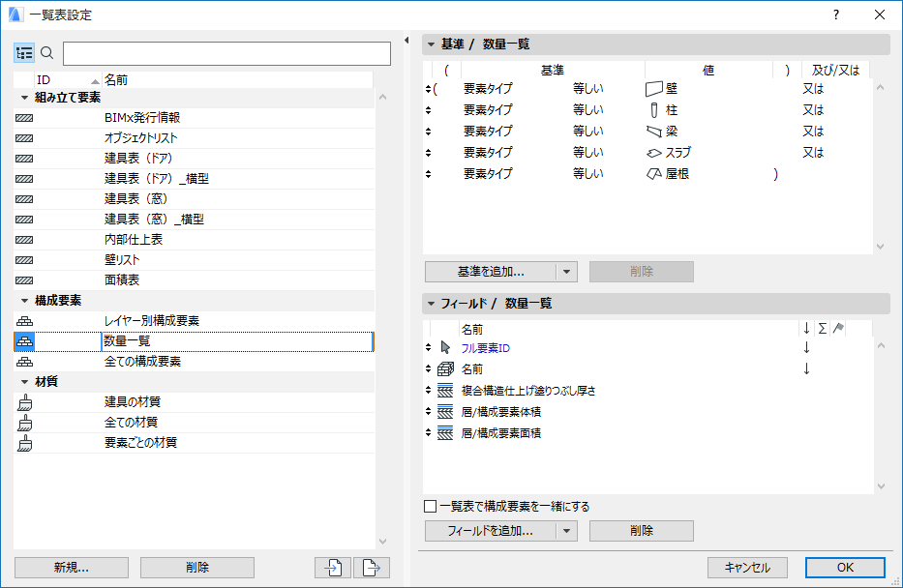Click the 値 column header

[708, 71]
